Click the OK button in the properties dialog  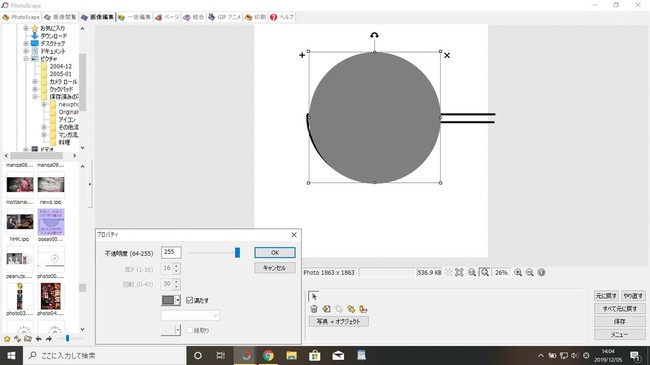[275, 252]
